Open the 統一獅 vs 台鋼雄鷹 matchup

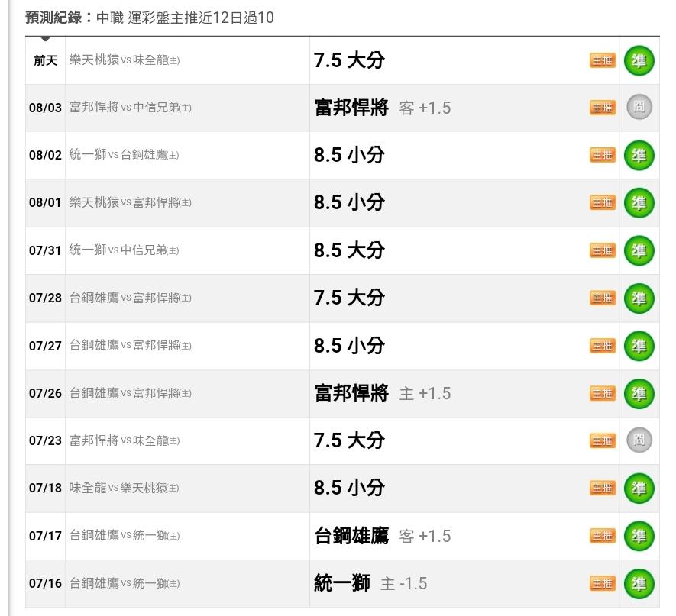click(125, 155)
